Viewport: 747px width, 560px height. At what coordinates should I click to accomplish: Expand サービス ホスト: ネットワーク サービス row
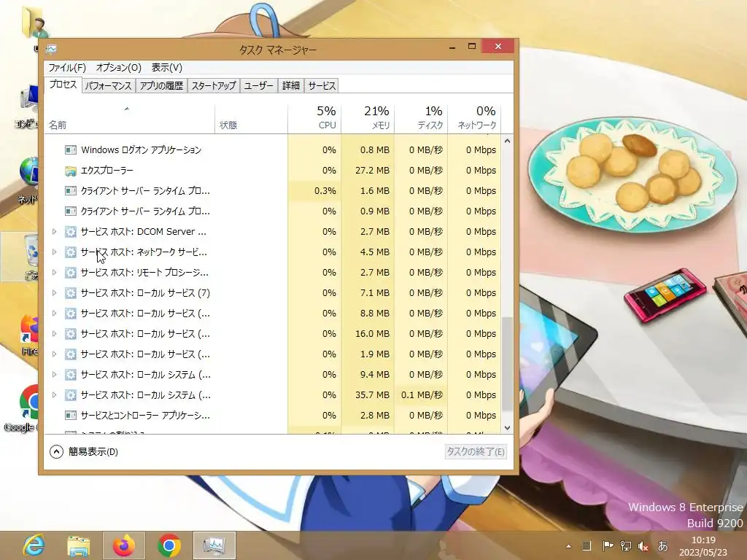coord(54,252)
